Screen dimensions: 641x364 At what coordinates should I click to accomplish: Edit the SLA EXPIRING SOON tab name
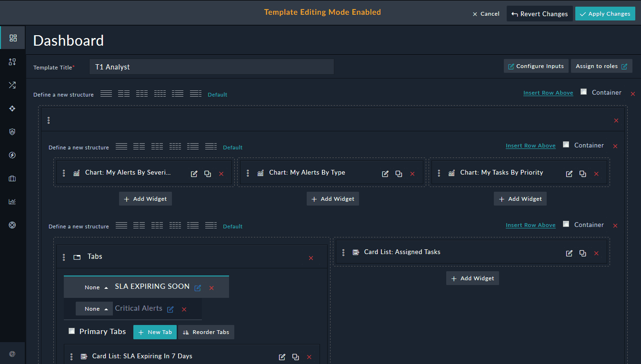[x=198, y=288]
